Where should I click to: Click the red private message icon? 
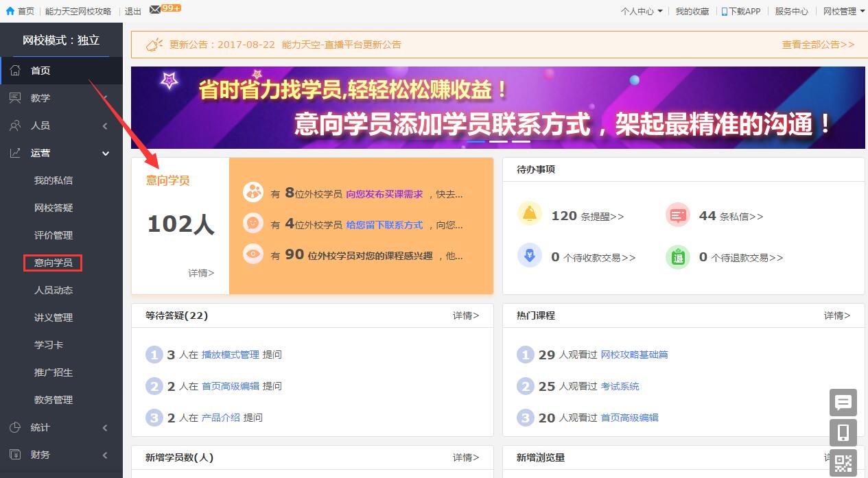click(677, 215)
